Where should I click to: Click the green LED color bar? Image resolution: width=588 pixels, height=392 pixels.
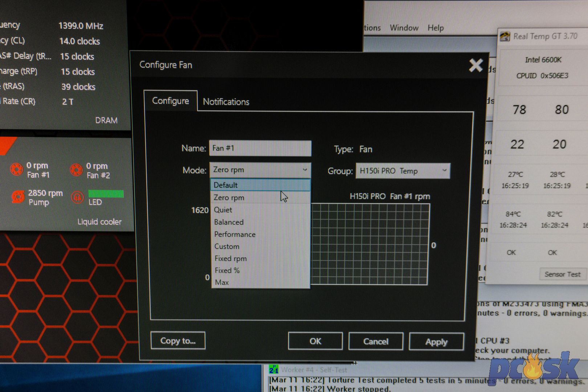pyautogui.click(x=106, y=194)
